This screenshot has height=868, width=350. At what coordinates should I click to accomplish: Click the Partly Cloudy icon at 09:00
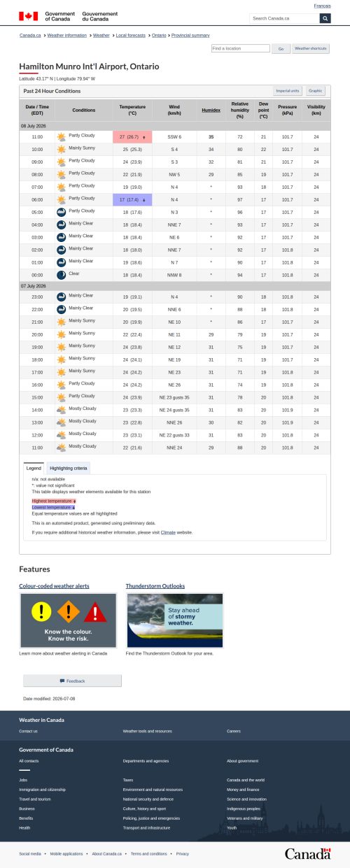point(62,162)
